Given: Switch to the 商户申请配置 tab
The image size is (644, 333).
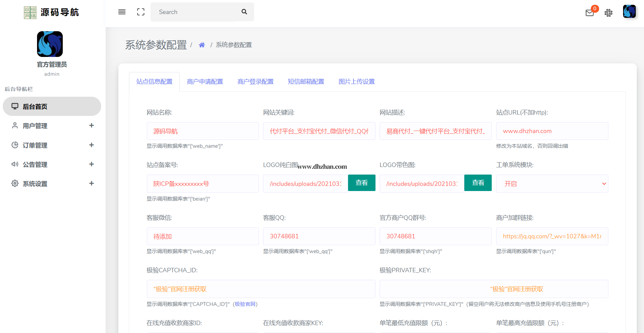Looking at the screenshot, I should click(205, 82).
